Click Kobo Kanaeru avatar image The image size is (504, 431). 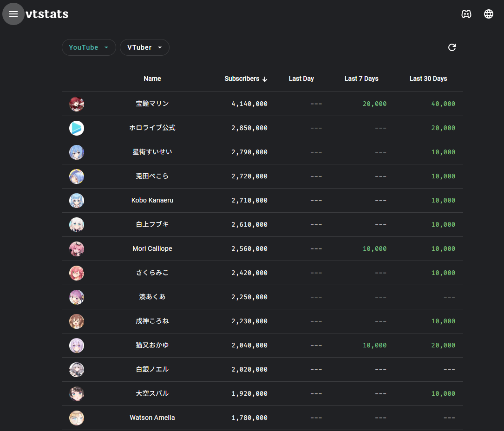click(x=77, y=201)
